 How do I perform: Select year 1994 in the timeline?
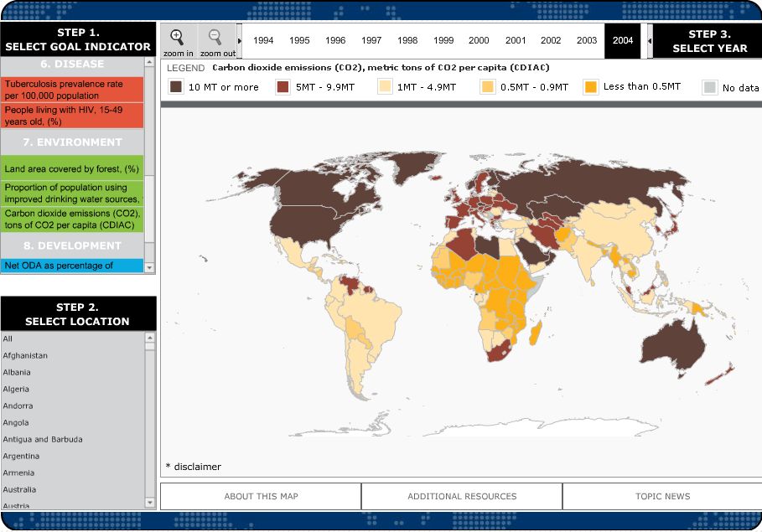click(x=263, y=40)
